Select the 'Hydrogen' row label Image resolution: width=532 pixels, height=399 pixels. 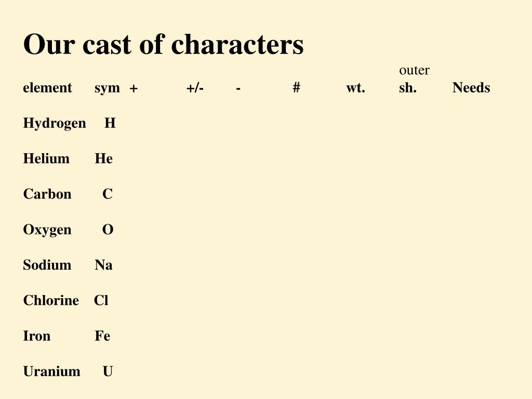pos(55,124)
